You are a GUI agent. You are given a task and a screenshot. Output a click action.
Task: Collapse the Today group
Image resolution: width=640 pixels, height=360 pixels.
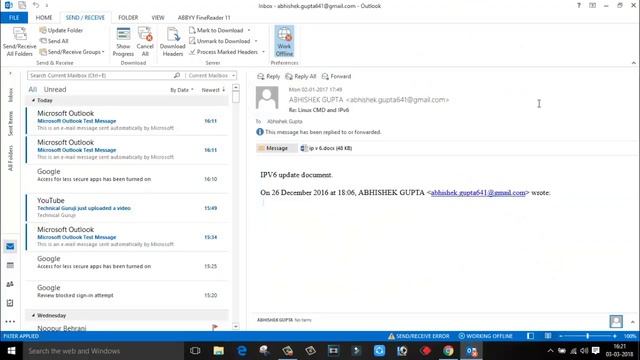[33, 100]
